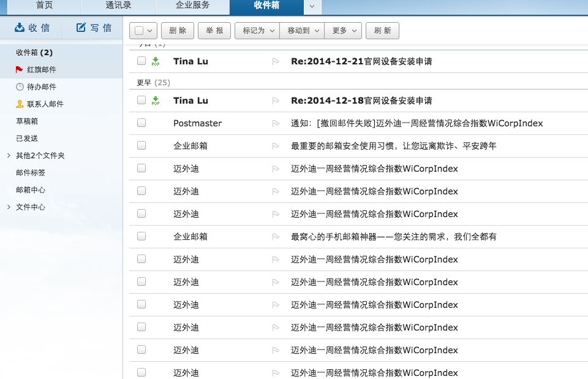Open 待办邮件 clock icon folder
The image size is (588, 379).
(20, 86)
